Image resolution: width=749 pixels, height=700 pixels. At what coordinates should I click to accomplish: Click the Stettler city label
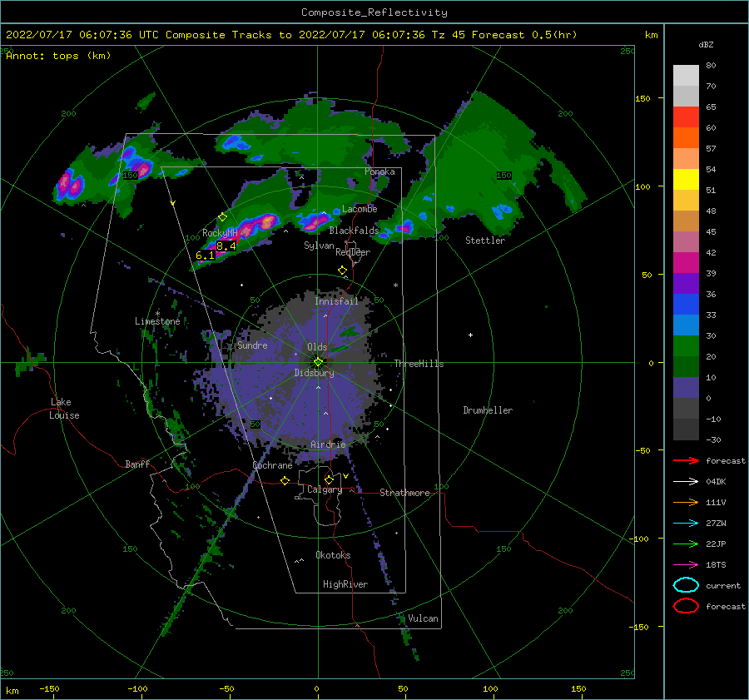(x=485, y=241)
